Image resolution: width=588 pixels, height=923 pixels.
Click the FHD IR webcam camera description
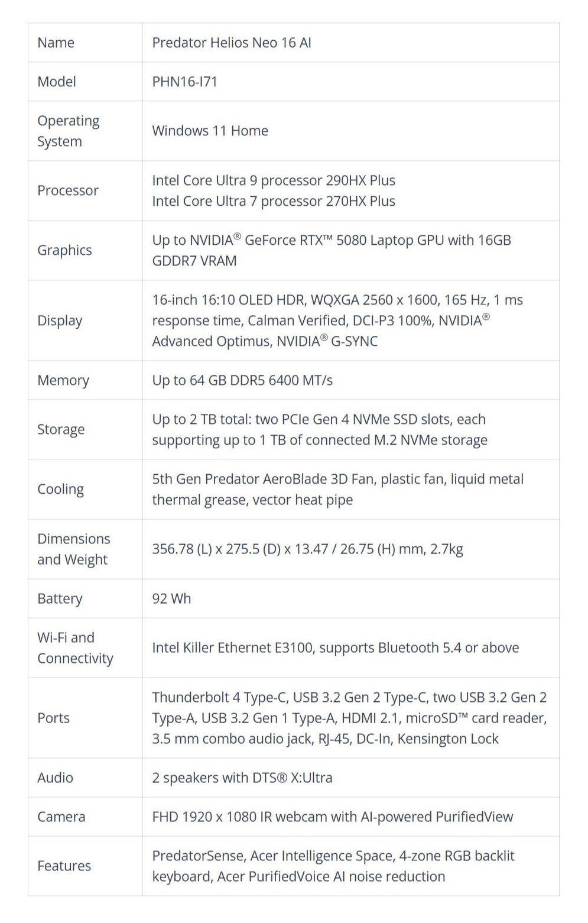pyautogui.click(x=332, y=817)
